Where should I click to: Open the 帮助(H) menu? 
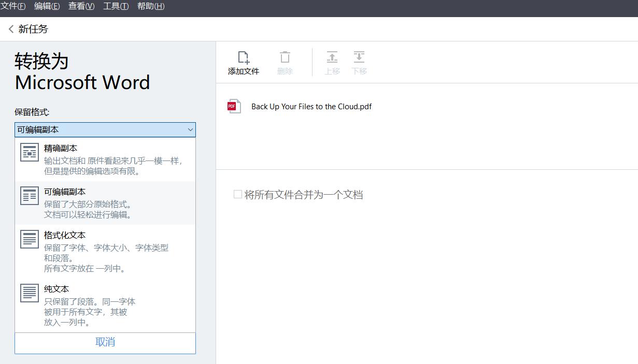coord(151,6)
